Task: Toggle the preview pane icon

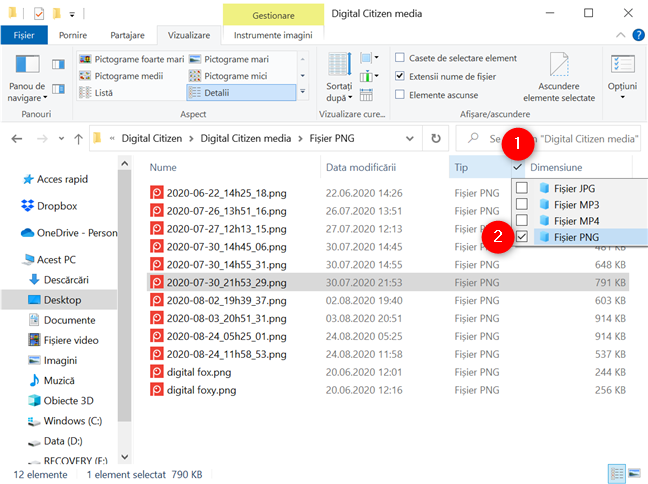Action: 58,64
